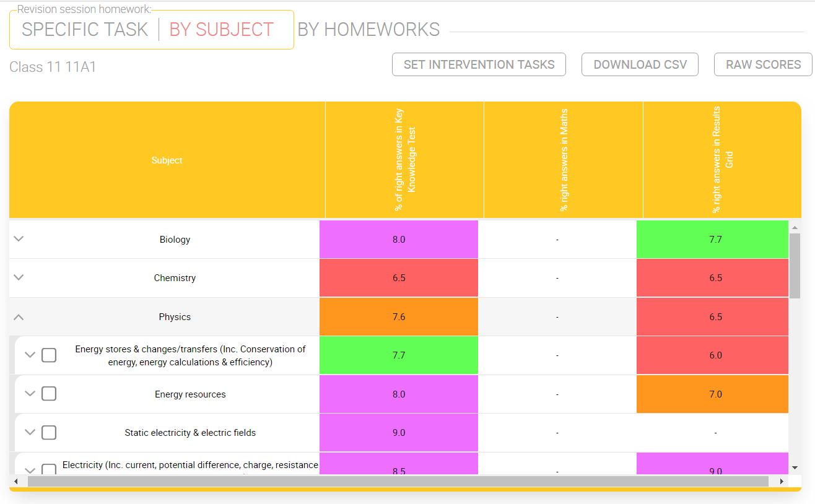
Task: Tick the Energy resources checkbox
Action: 49,394
